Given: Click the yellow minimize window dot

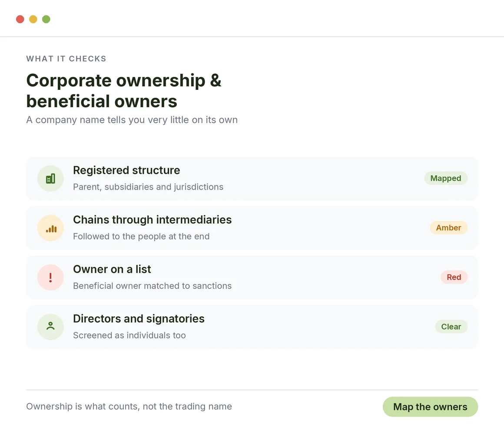Looking at the screenshot, I should tap(33, 19).
